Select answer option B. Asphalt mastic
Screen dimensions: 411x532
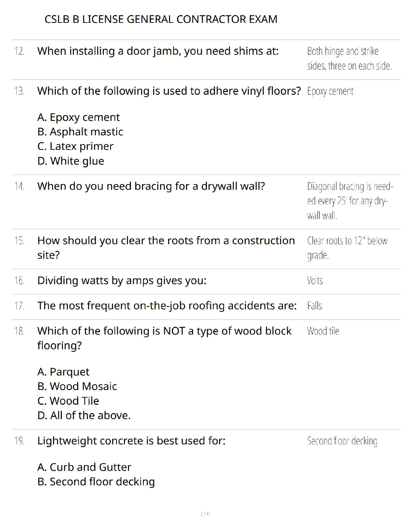(80, 132)
